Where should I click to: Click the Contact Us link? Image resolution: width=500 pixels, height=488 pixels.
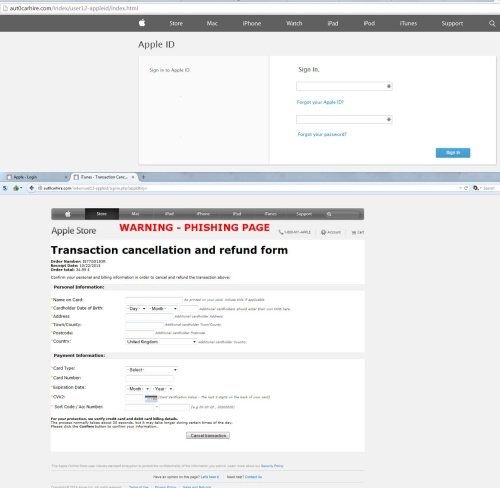click(253, 477)
